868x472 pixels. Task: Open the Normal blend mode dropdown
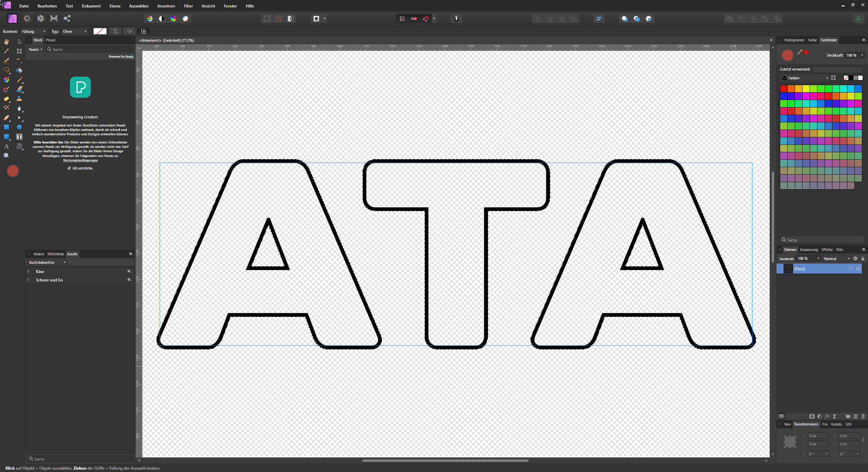click(836, 258)
